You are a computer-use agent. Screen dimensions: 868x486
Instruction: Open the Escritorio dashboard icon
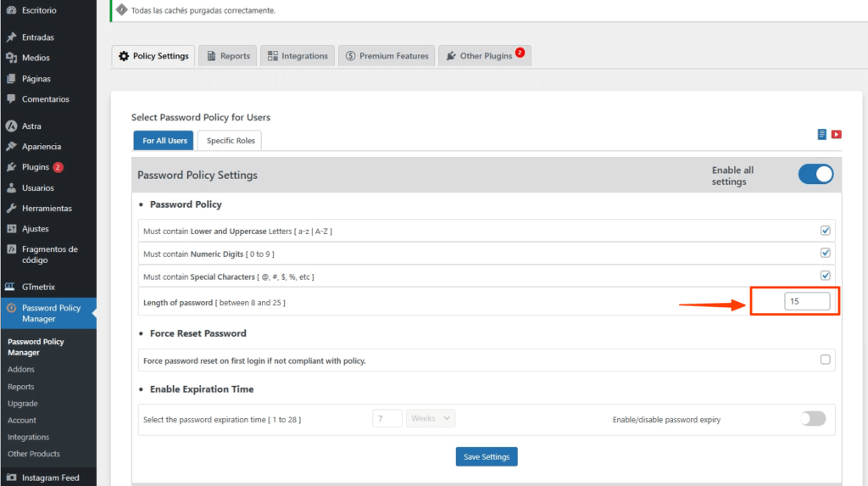tap(11, 10)
